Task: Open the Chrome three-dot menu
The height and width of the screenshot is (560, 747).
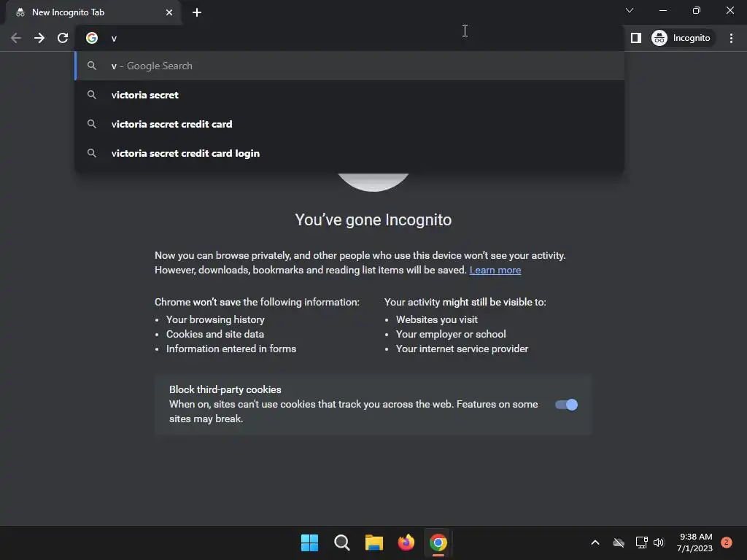Action: tap(731, 38)
